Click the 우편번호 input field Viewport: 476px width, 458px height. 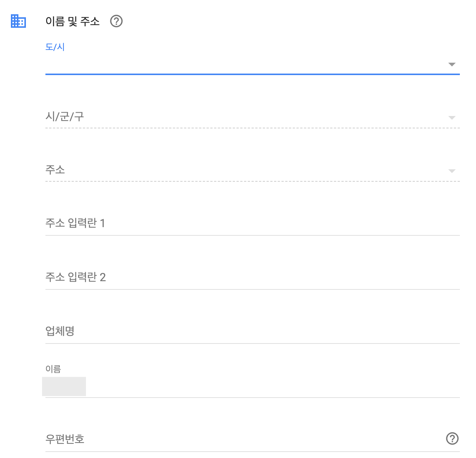(x=244, y=439)
